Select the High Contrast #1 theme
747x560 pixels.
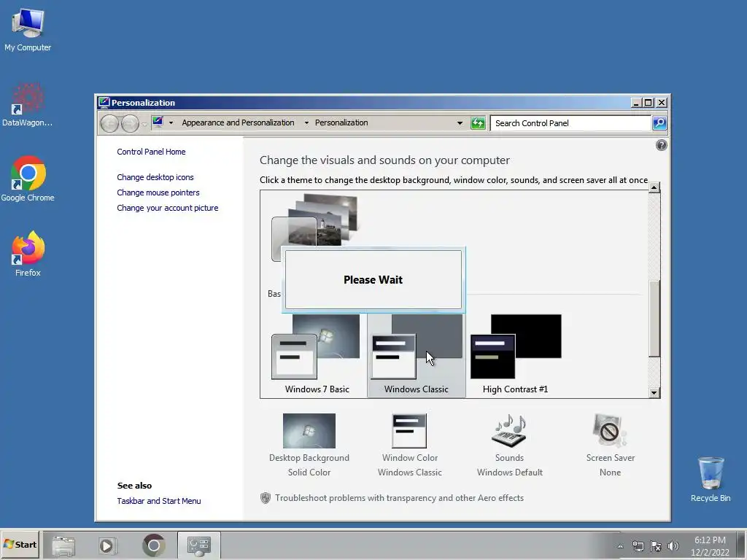click(516, 355)
